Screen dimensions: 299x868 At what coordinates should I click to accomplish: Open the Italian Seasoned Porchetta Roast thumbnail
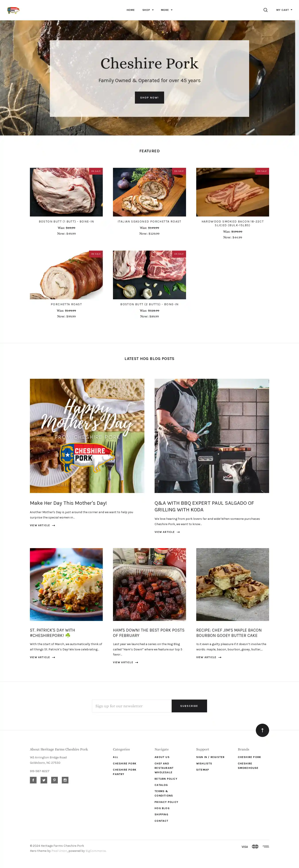[x=149, y=192]
